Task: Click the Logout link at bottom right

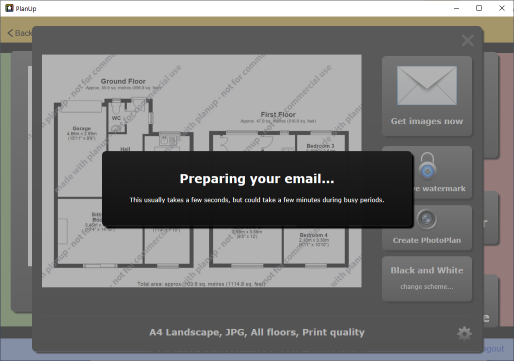Action: [493, 349]
